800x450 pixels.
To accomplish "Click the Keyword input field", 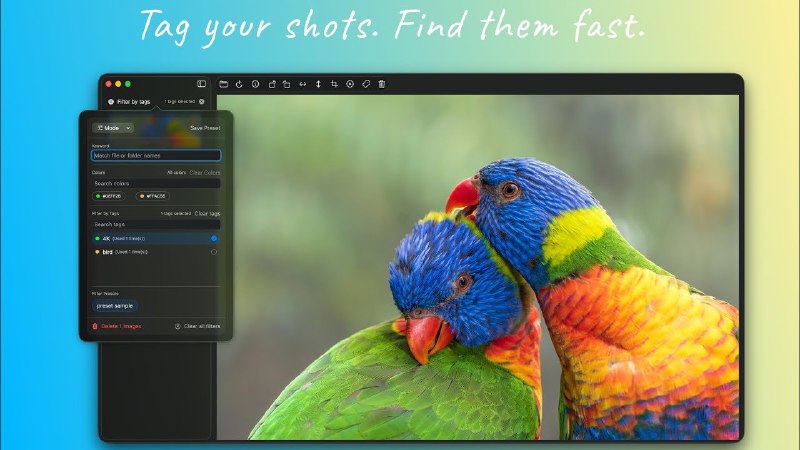I will pos(156,156).
